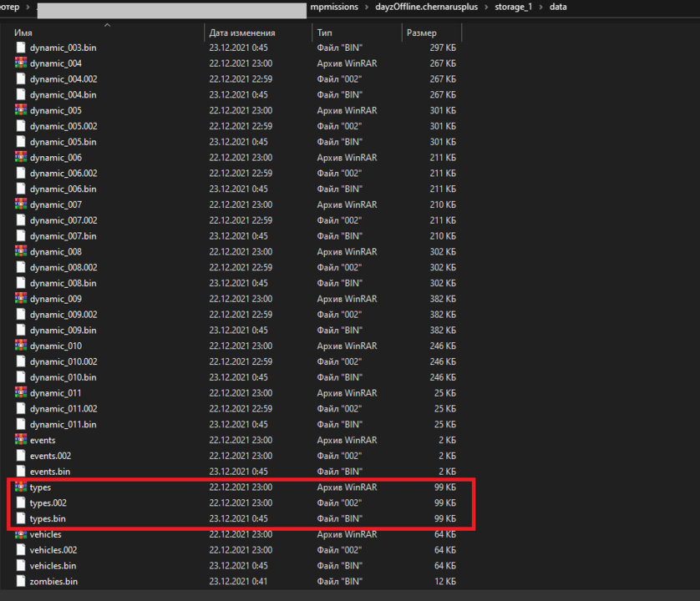Select the file icon for vehicles.002

point(21,550)
